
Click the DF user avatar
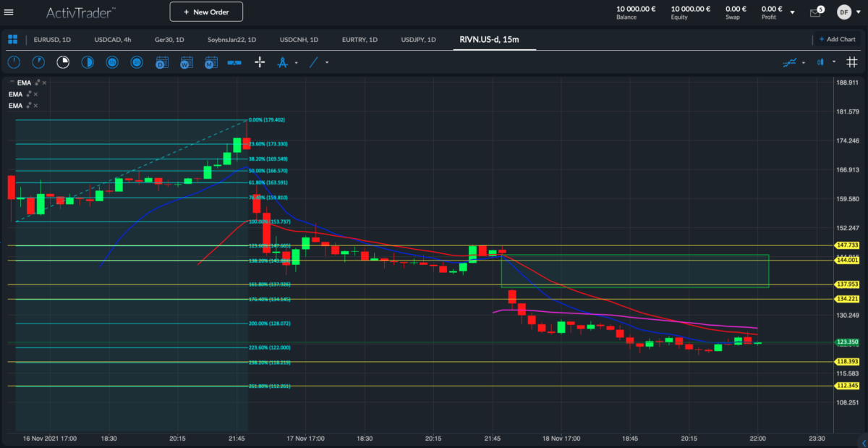tap(843, 12)
